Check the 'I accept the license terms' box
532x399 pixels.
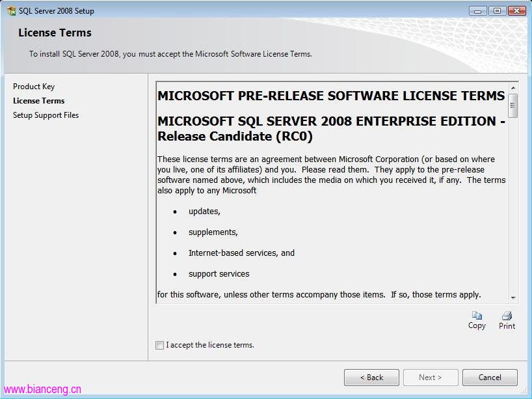[x=159, y=346]
